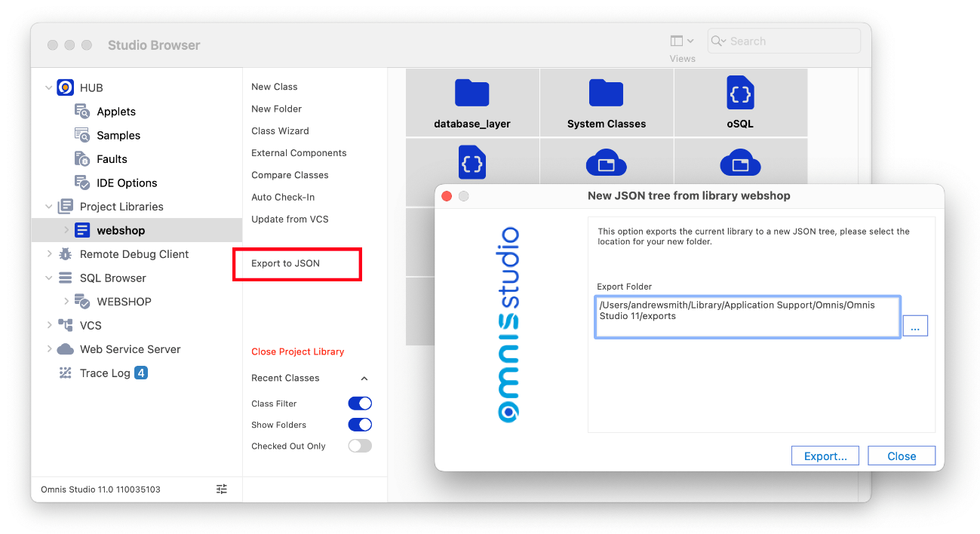The height and width of the screenshot is (534, 980).
Task: Open External Components
Action: [299, 152]
